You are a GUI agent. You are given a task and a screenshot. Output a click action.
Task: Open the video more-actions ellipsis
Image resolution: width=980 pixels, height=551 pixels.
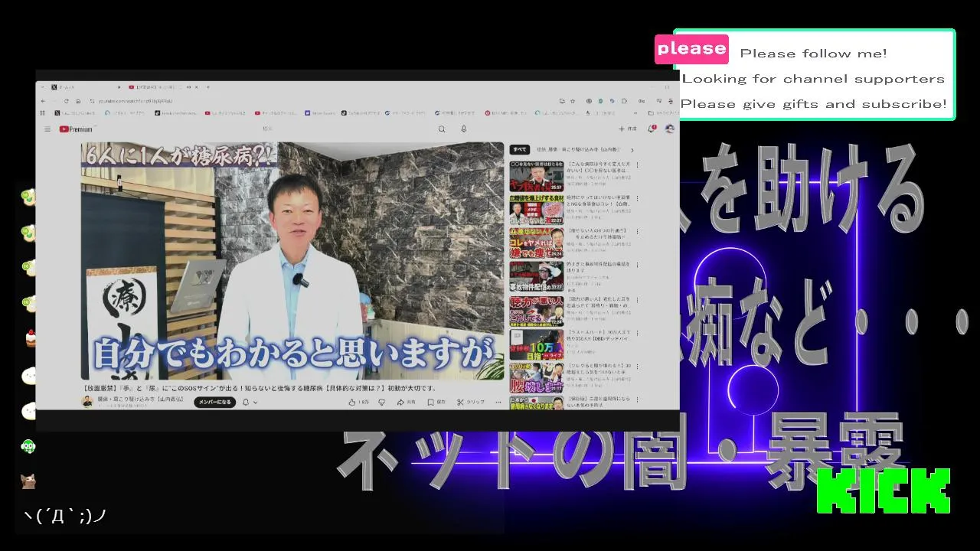[498, 402]
